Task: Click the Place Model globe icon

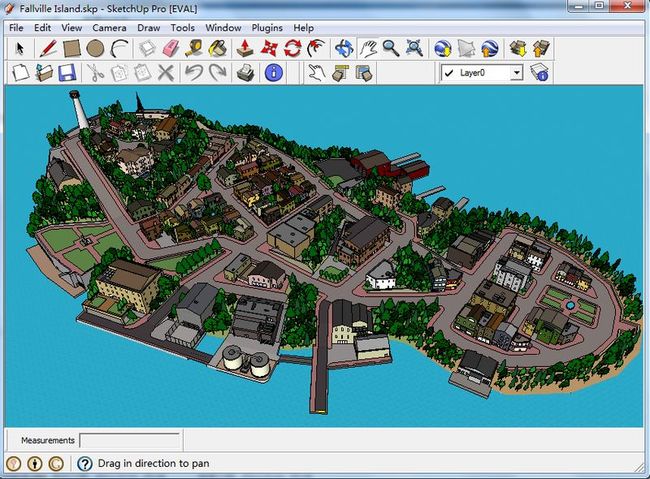Action: click(490, 49)
